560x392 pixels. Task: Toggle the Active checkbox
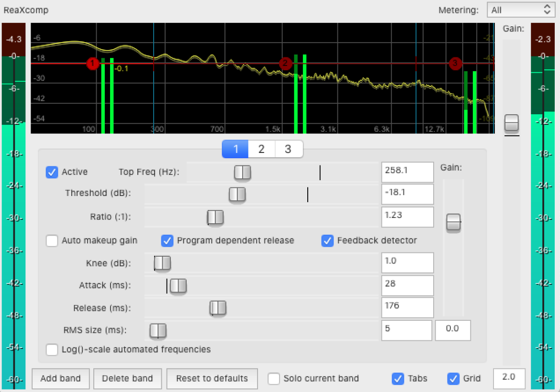[x=52, y=172]
